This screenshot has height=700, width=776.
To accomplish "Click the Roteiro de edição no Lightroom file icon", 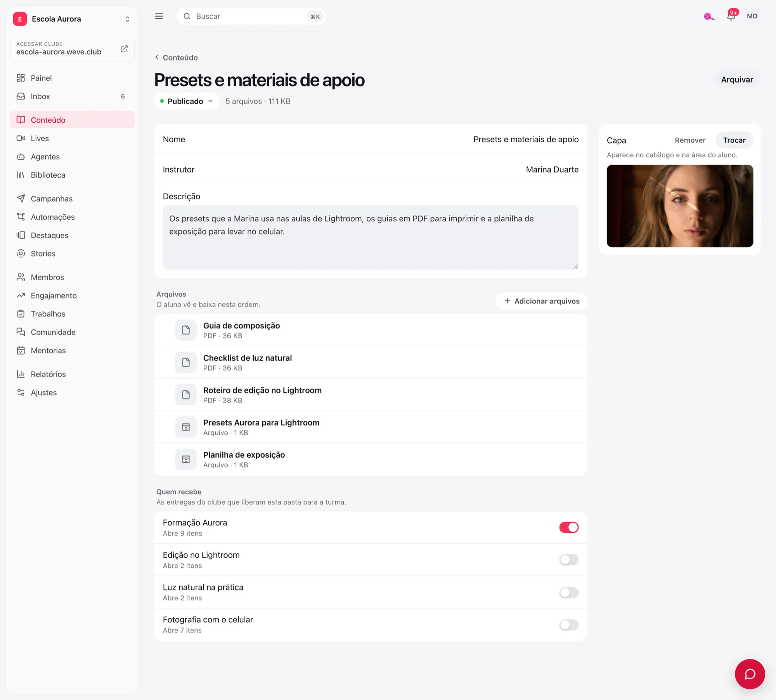I will click(x=186, y=394).
